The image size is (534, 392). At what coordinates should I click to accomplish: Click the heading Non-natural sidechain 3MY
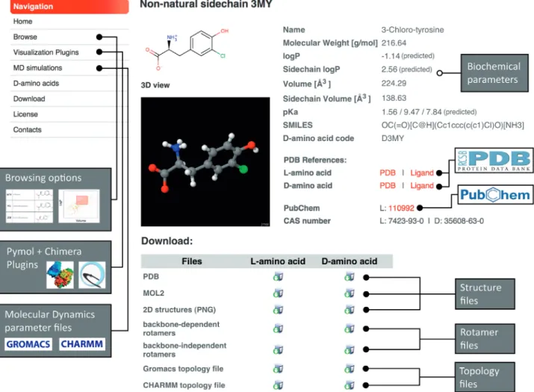point(206,4)
